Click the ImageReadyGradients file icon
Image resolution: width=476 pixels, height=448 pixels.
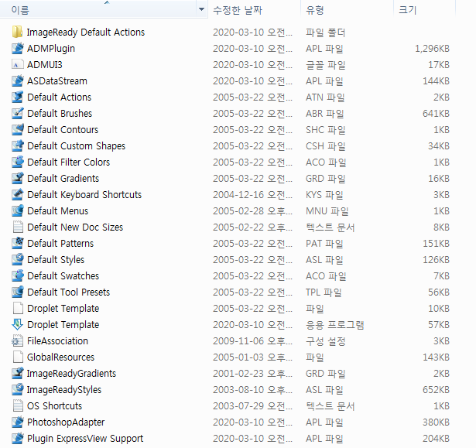[x=18, y=373]
